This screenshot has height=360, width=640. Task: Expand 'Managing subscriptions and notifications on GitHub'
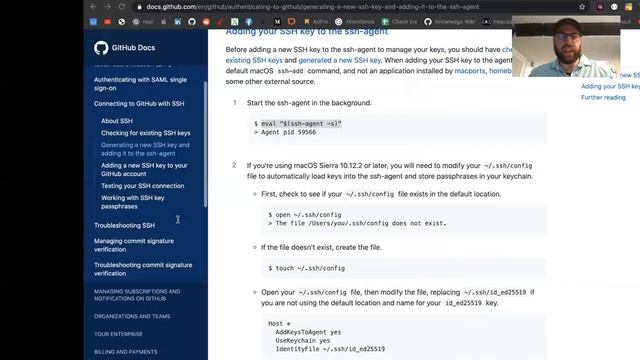coord(137,295)
